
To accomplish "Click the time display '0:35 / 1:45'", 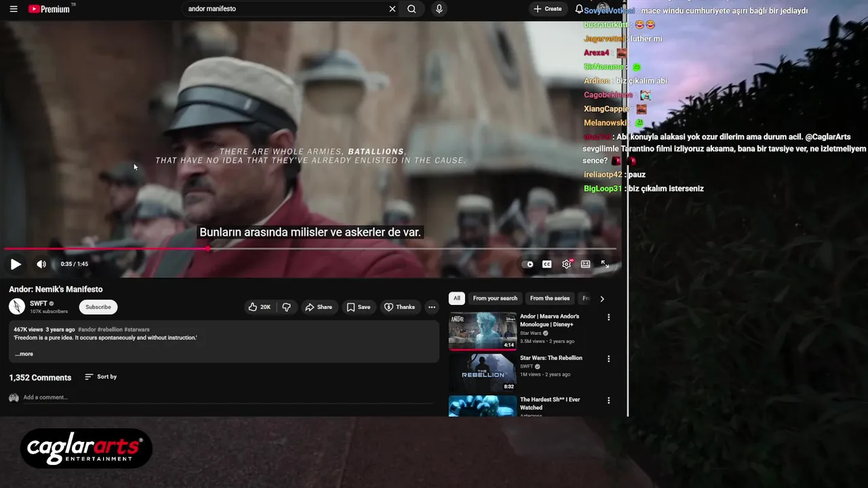I will click(75, 264).
